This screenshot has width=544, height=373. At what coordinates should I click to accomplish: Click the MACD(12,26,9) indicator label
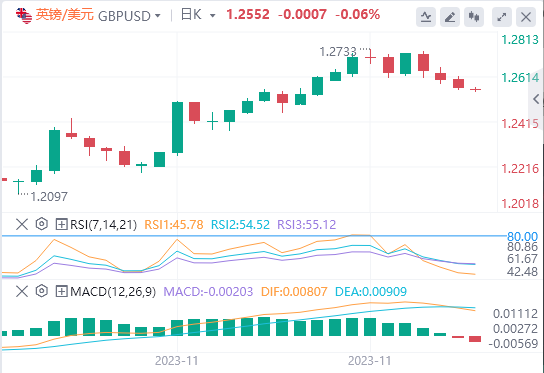tap(113, 291)
